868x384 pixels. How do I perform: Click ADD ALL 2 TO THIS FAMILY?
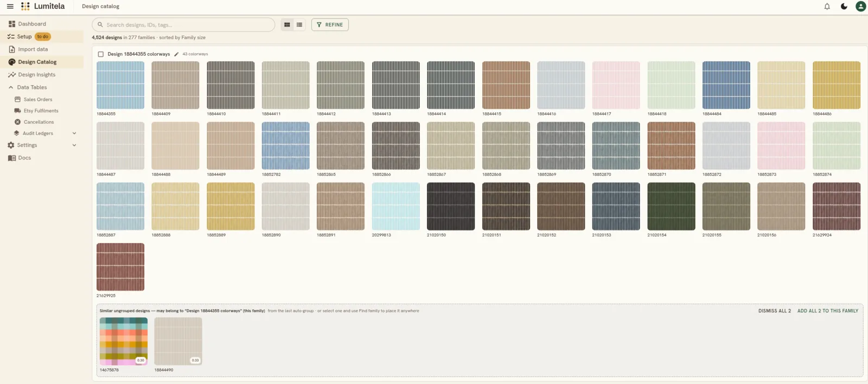828,311
